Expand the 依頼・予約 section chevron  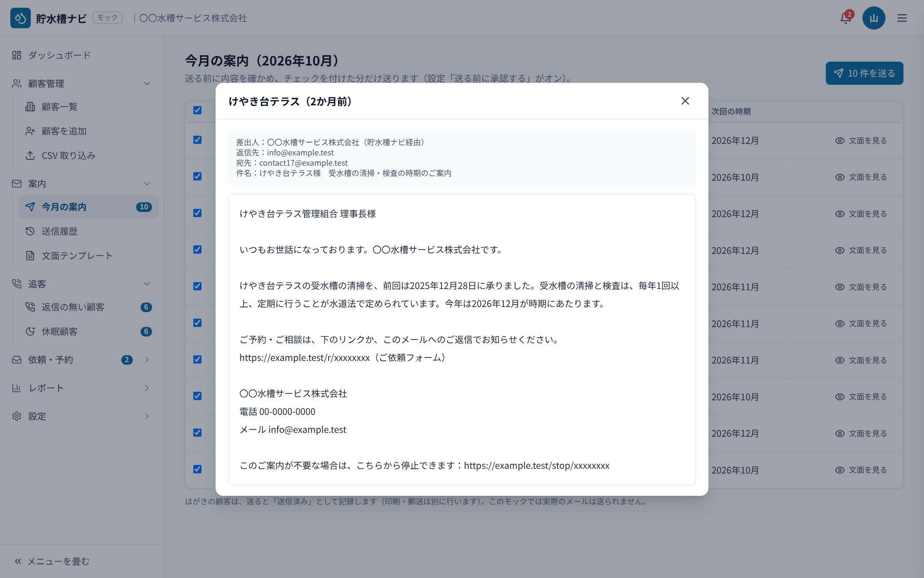tap(147, 360)
